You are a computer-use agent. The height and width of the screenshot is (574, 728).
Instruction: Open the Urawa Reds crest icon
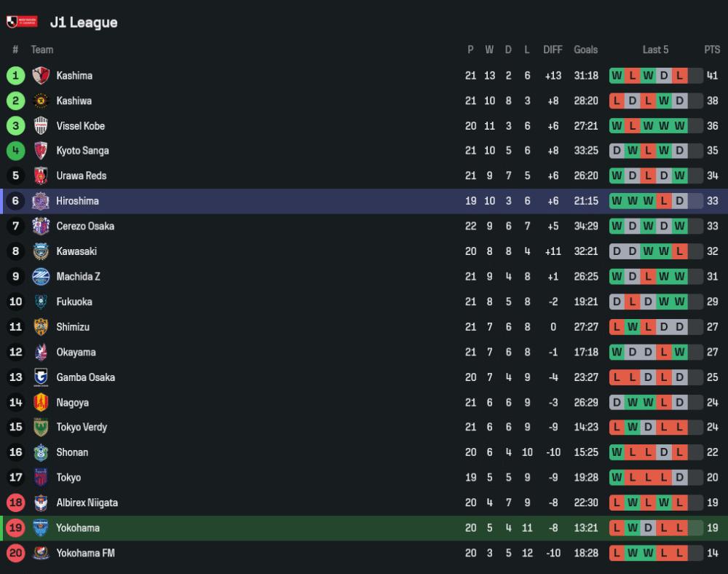(x=41, y=176)
